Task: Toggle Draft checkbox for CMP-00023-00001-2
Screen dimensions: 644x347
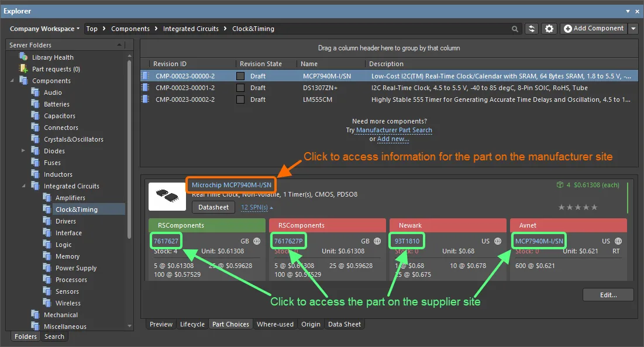Action: pyautogui.click(x=240, y=88)
